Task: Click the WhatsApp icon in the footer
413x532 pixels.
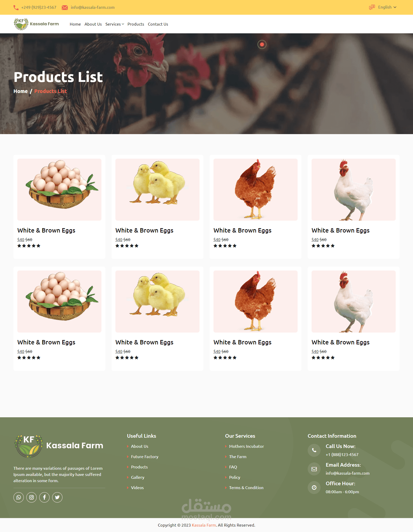Action: (19, 497)
